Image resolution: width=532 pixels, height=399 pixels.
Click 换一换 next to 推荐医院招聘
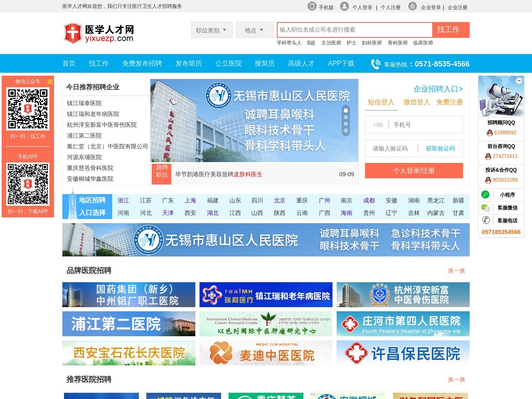pos(457,379)
